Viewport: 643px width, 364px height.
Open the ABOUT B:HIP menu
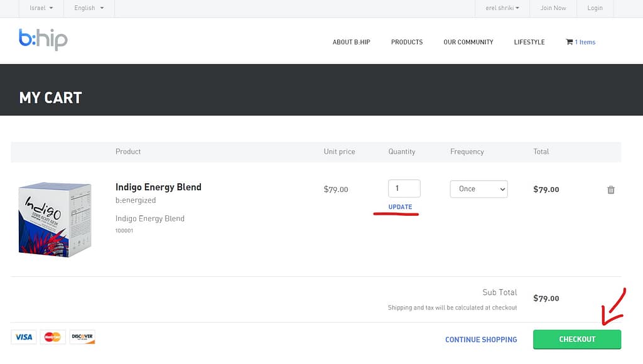pos(351,42)
